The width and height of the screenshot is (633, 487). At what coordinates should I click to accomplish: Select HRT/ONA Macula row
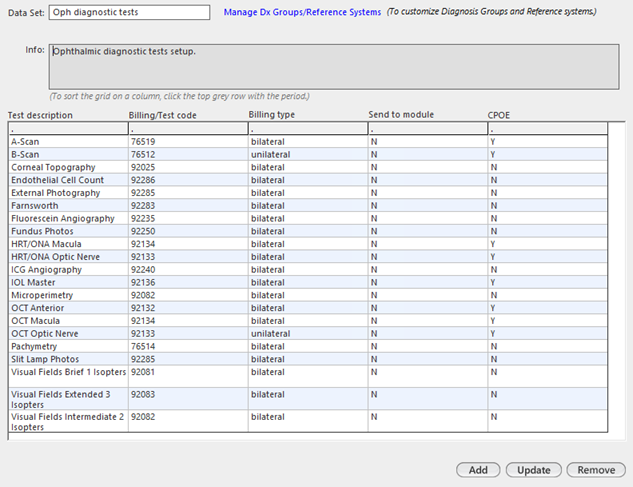(x=308, y=244)
